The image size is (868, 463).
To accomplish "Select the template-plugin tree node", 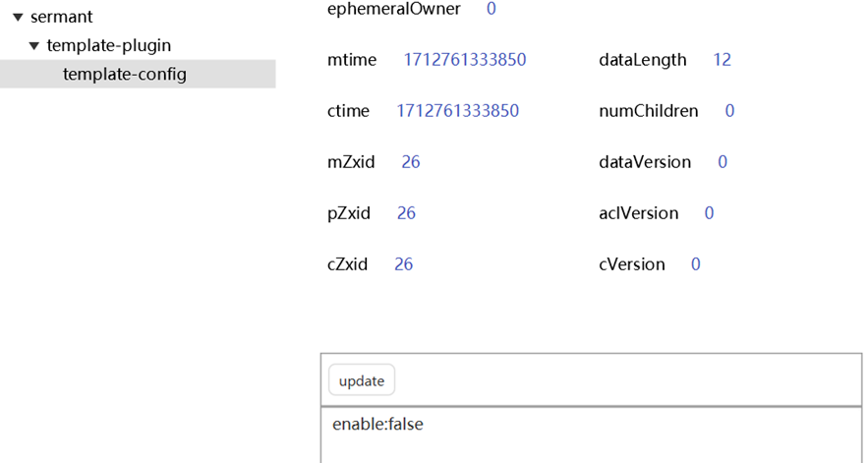I will [x=108, y=45].
